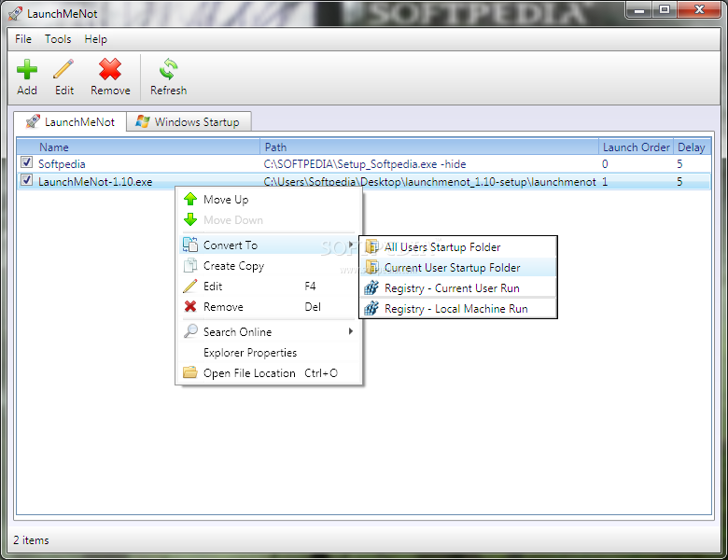Viewport: 728px width, 560px height.
Task: Click the Registry Local Machine Run icon
Action: tap(371, 308)
